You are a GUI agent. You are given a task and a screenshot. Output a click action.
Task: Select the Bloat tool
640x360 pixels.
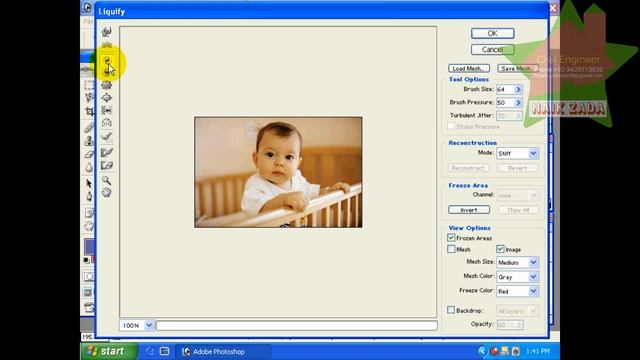[107, 98]
